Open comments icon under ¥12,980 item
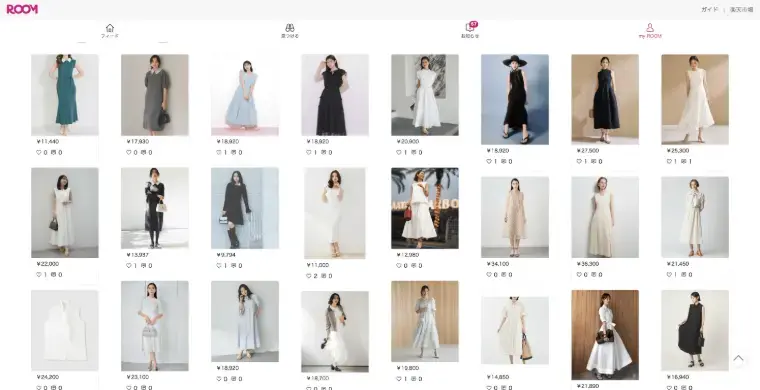 pyautogui.click(x=413, y=265)
